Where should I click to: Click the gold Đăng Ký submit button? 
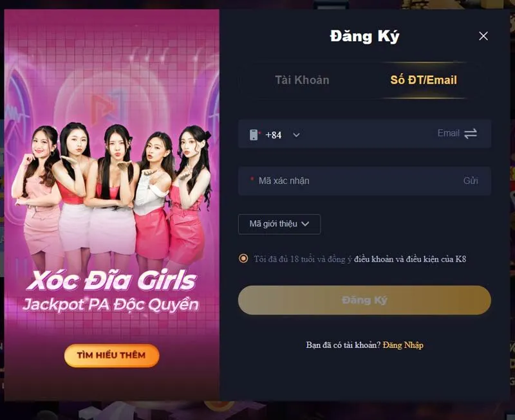[364, 300]
